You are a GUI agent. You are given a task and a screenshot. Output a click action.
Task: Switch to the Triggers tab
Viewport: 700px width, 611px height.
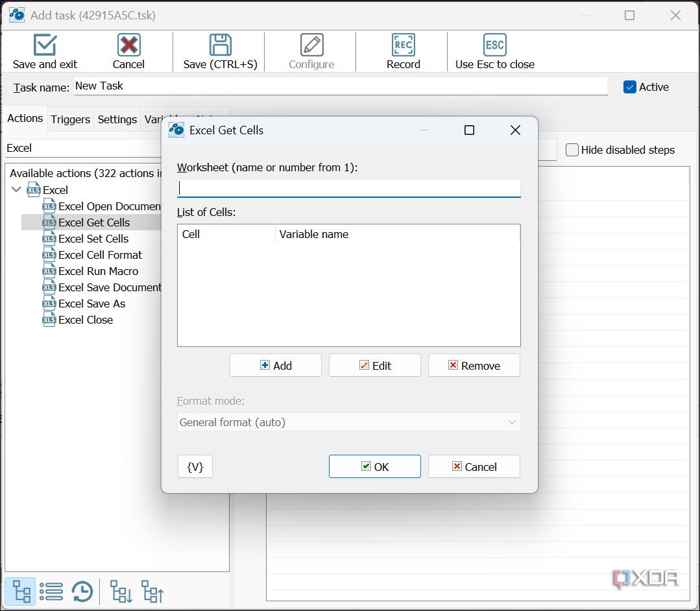click(70, 119)
